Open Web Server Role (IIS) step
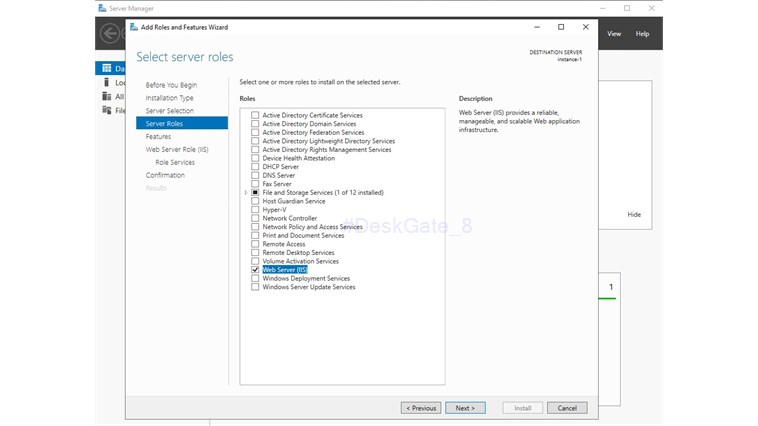758x426 pixels. (177, 149)
